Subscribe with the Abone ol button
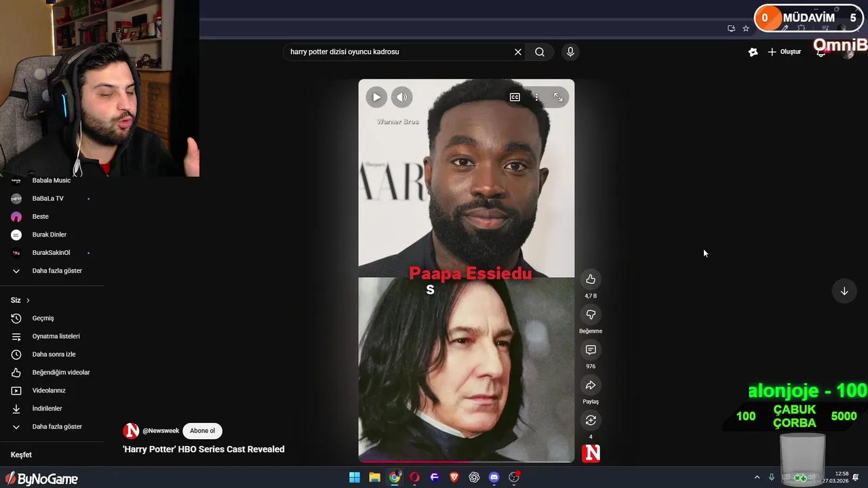Screen dimensions: 868x488 click(x=202, y=431)
